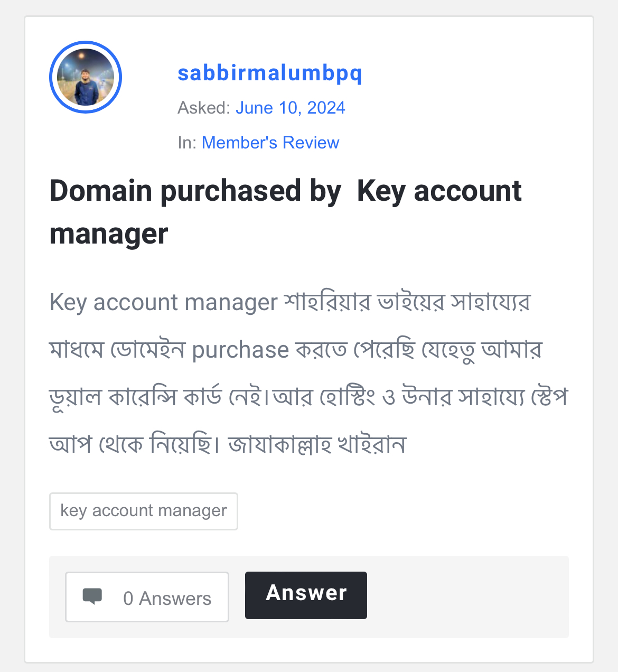This screenshot has width=618, height=672.
Task: Click "Key account manager" at body start
Action: [x=163, y=303]
